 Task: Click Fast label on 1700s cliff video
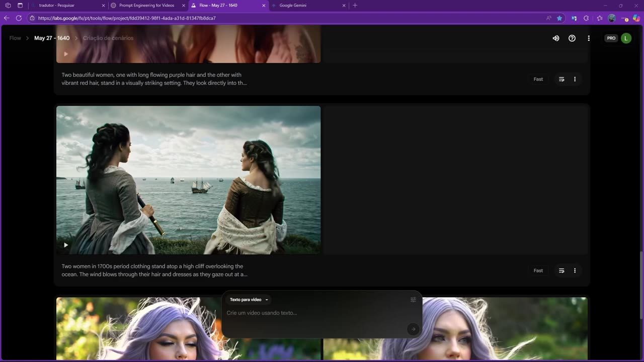[x=538, y=270]
